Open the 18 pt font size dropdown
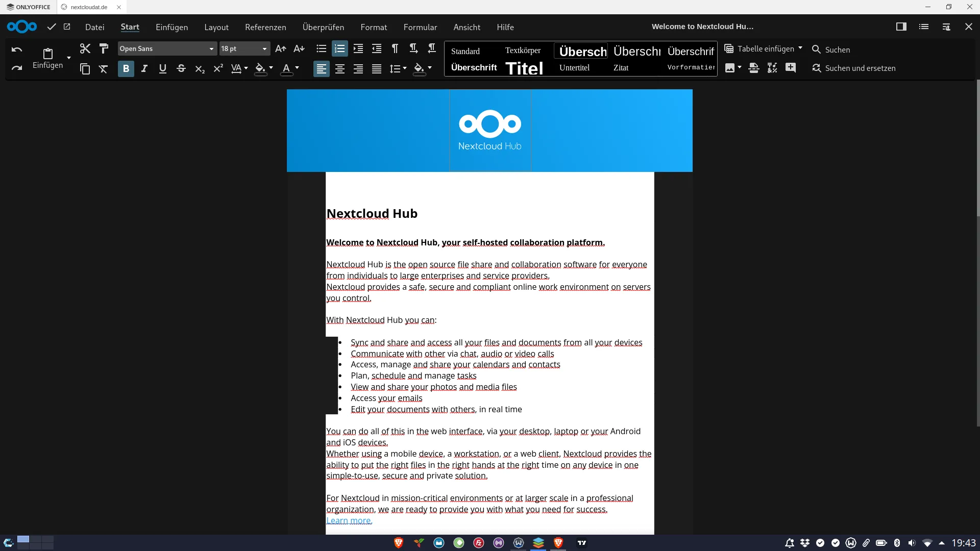The width and height of the screenshot is (980, 551). click(264, 49)
